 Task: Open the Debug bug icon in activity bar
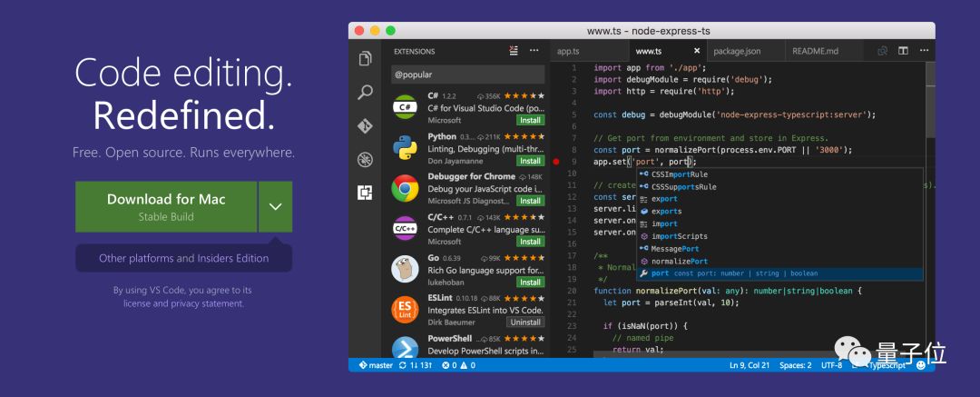[x=365, y=160]
